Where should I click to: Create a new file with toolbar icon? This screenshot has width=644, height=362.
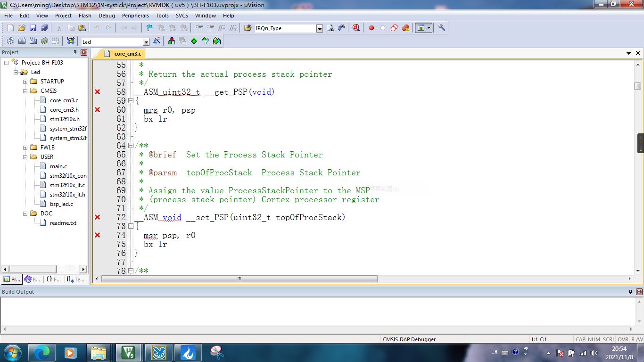point(10,28)
